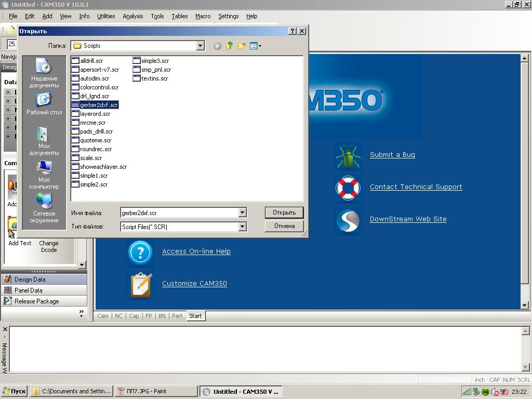The image size is (532, 399).
Task: Open the Analysis menu
Action: [x=132, y=16]
